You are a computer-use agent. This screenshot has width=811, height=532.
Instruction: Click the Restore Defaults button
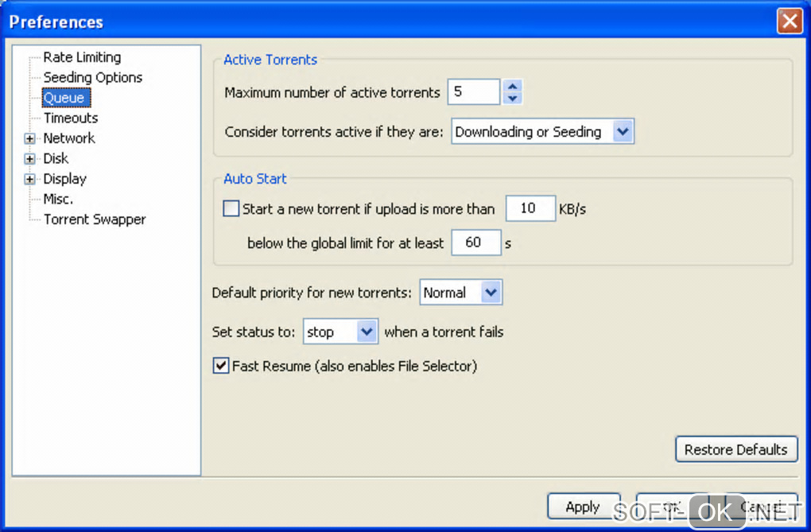pyautogui.click(x=736, y=449)
